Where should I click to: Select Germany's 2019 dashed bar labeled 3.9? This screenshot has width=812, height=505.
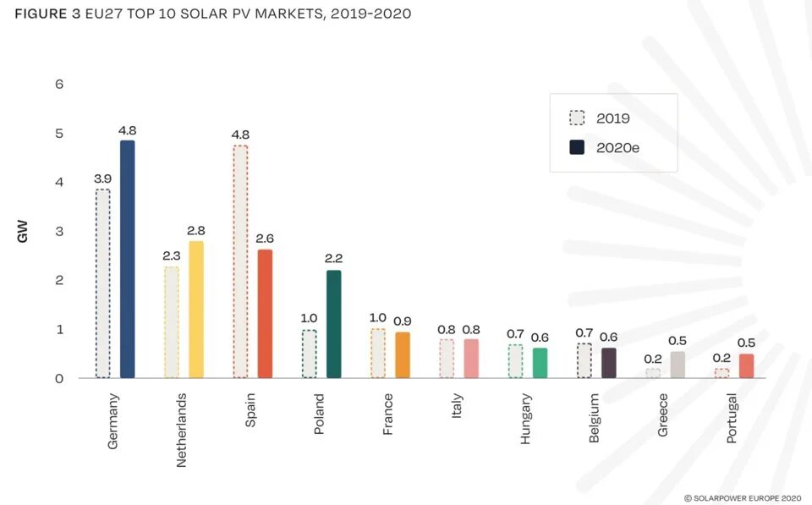point(103,283)
